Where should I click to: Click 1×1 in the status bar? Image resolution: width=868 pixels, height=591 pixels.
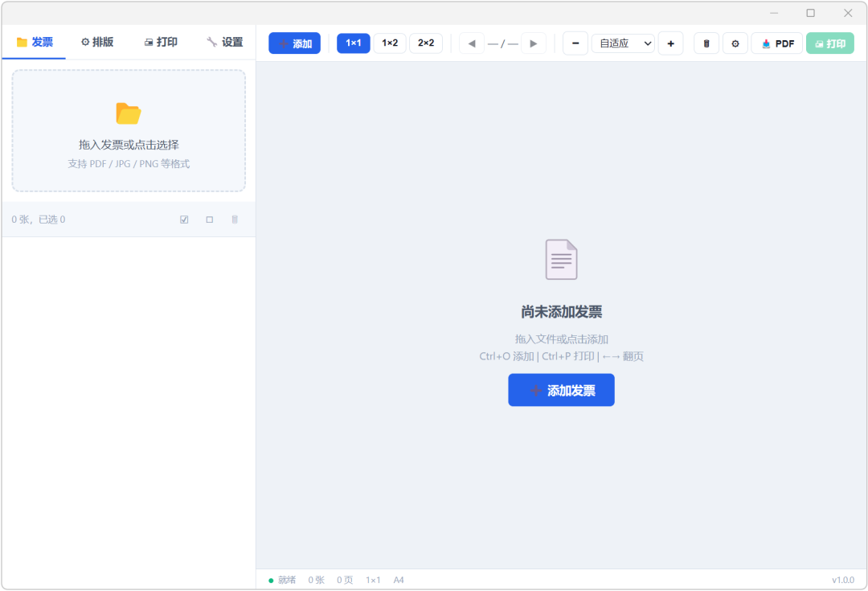click(373, 580)
